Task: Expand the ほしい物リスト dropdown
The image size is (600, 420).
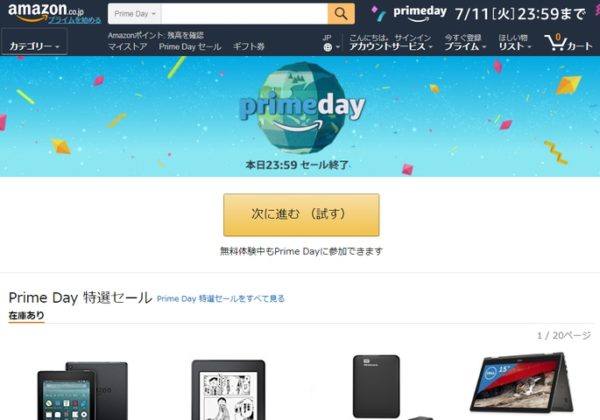Action: (515, 42)
